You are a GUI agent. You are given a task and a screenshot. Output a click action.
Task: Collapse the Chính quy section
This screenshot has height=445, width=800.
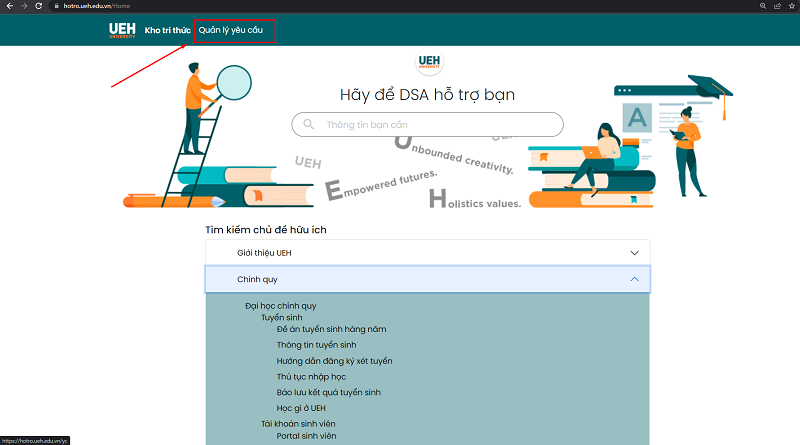point(428,279)
